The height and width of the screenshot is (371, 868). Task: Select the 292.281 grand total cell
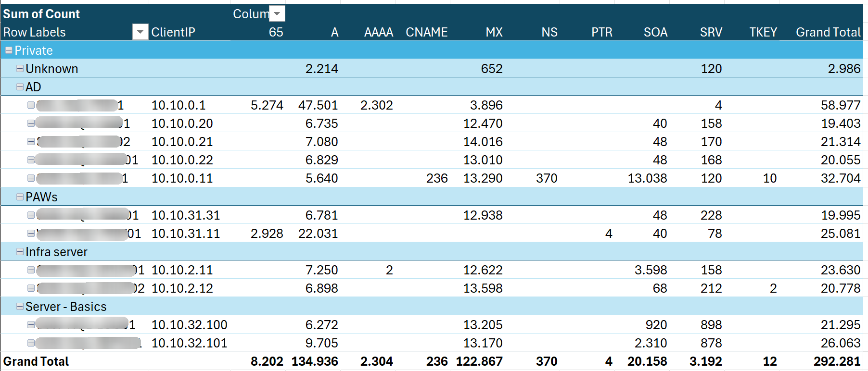pyautogui.click(x=837, y=361)
